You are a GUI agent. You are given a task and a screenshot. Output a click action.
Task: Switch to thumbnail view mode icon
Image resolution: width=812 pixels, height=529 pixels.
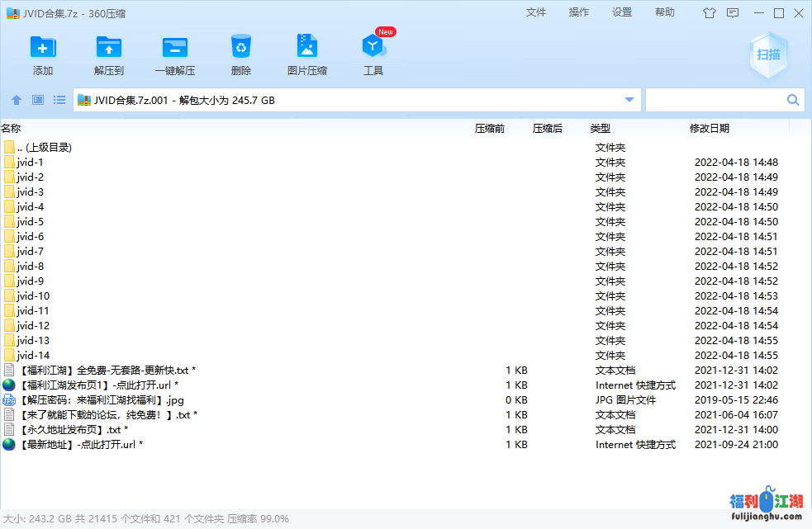[38, 100]
